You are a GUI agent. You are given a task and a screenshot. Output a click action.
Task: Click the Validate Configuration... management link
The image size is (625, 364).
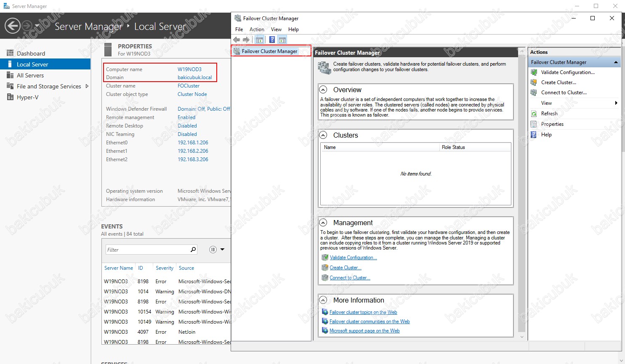click(x=353, y=258)
